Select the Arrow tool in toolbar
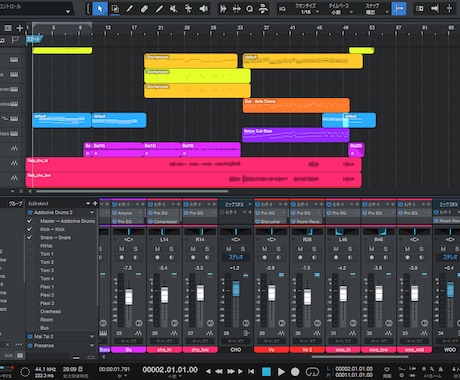 click(x=100, y=9)
